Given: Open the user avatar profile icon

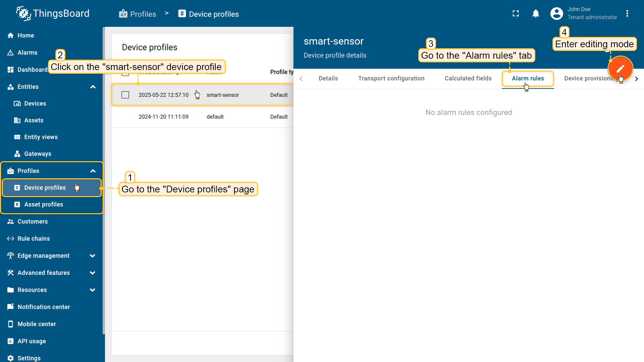Looking at the screenshot, I should (556, 13).
